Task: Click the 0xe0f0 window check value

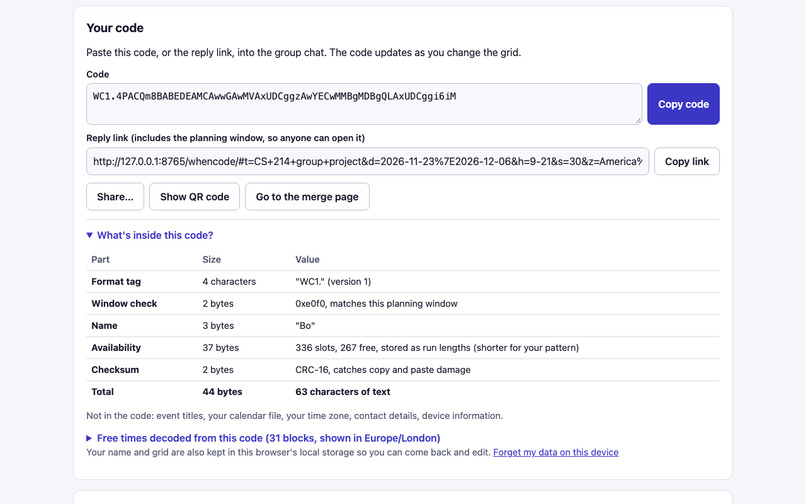Action: pos(376,304)
